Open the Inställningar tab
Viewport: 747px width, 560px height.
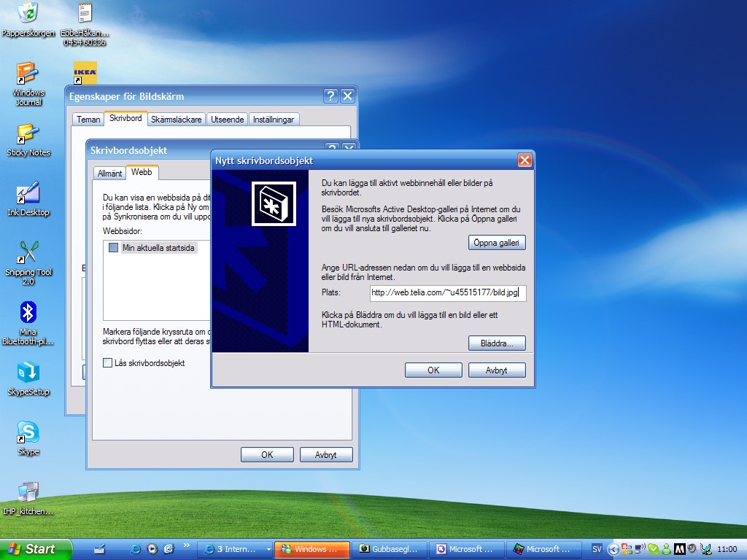(274, 120)
